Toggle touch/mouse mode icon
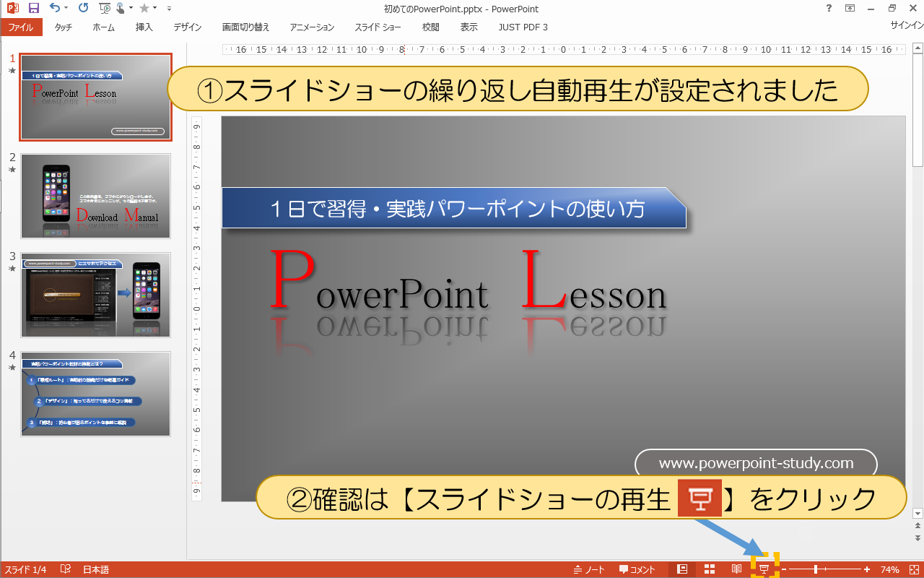Screen dimensions: 924x578 (120, 9)
